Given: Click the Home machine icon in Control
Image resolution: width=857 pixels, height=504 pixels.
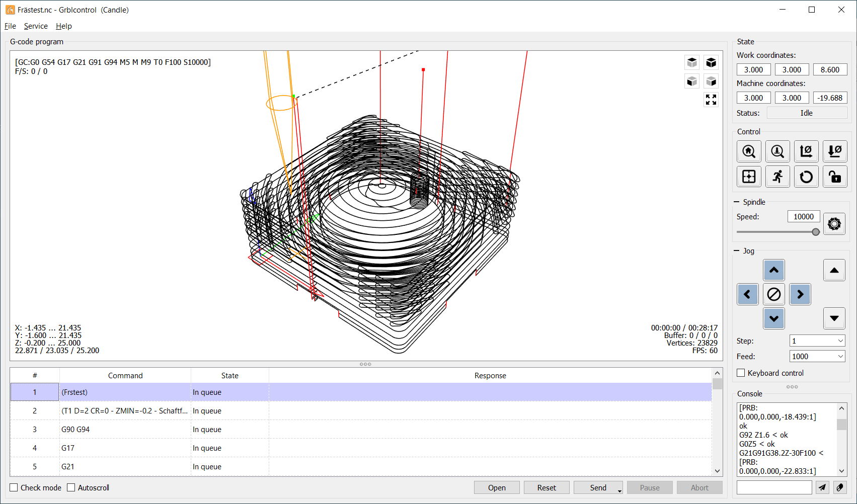Looking at the screenshot, I should point(749,151).
